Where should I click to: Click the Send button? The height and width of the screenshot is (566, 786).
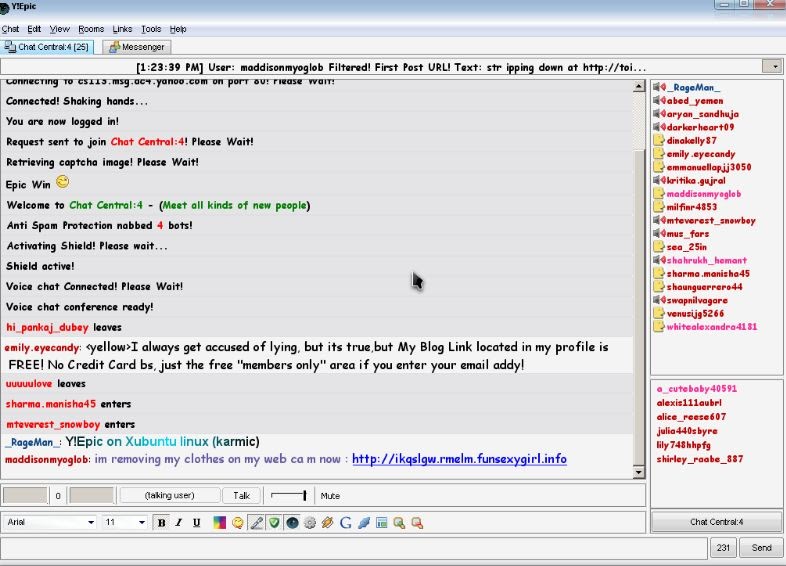761,547
